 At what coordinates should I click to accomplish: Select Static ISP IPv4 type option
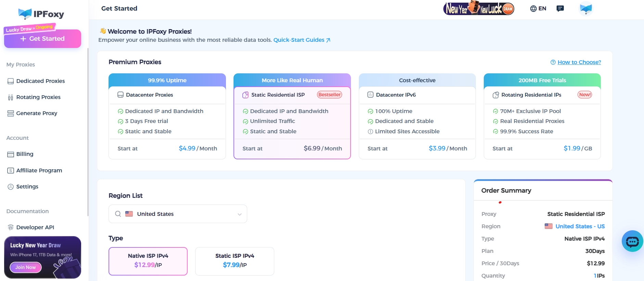click(235, 261)
